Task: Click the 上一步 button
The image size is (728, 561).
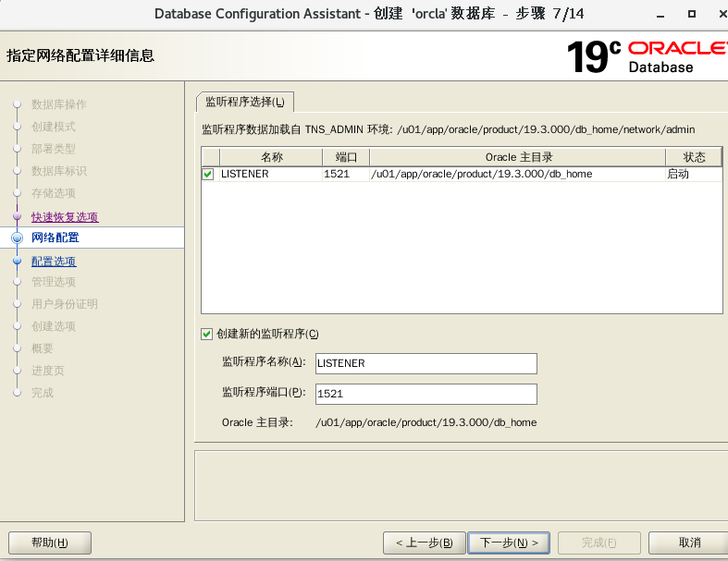Action: (x=424, y=543)
